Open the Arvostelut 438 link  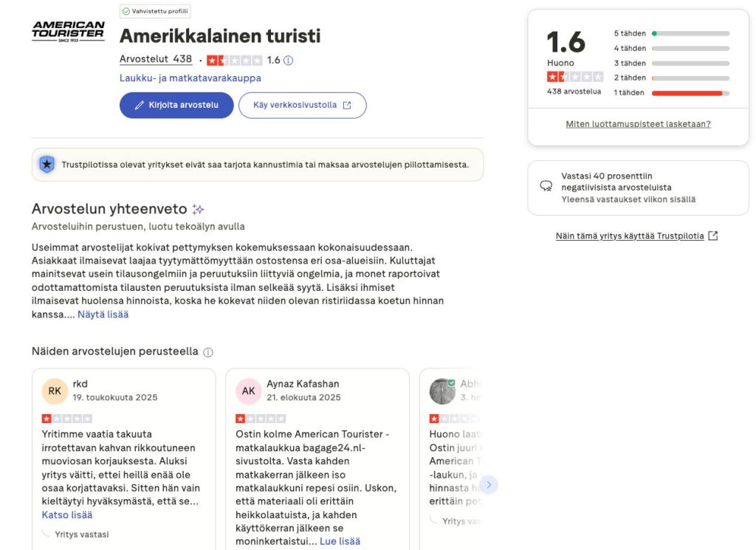click(x=155, y=60)
